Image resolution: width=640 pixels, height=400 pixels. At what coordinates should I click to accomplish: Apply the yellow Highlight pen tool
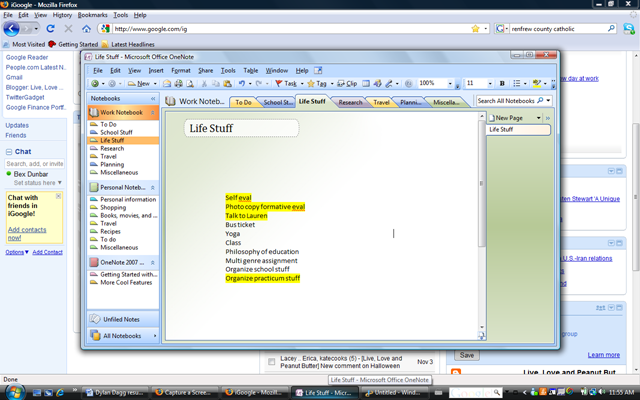click(x=537, y=83)
